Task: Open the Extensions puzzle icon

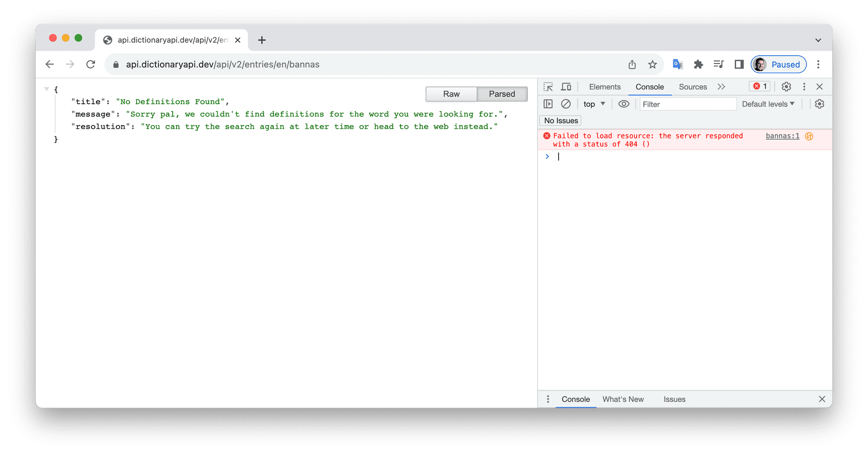Action: [698, 64]
